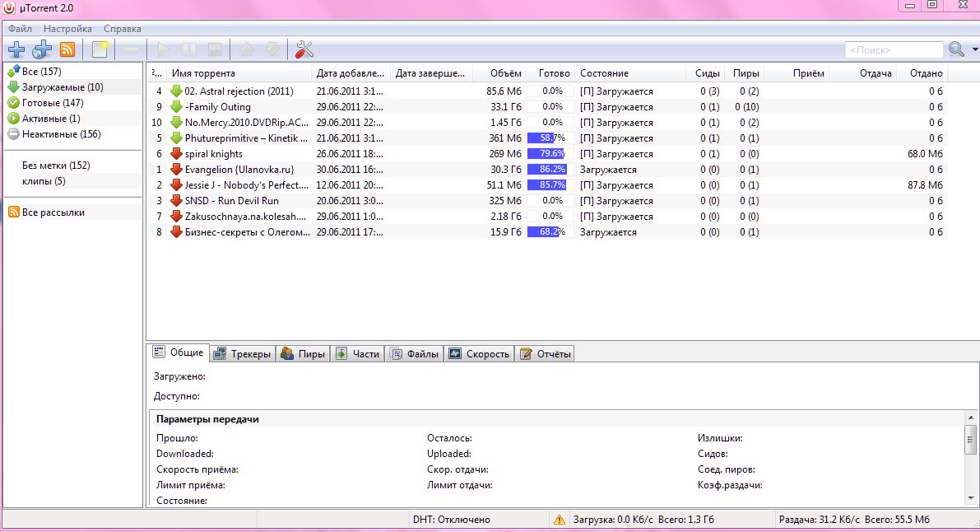Open the RSS feed toolbar icon
This screenshot has height=532, width=980.
67,49
